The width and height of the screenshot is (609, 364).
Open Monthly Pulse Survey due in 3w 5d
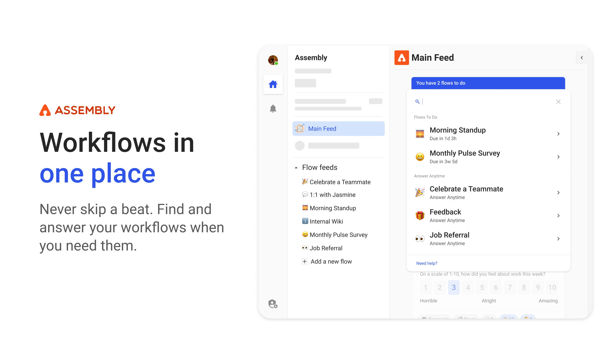coord(488,157)
